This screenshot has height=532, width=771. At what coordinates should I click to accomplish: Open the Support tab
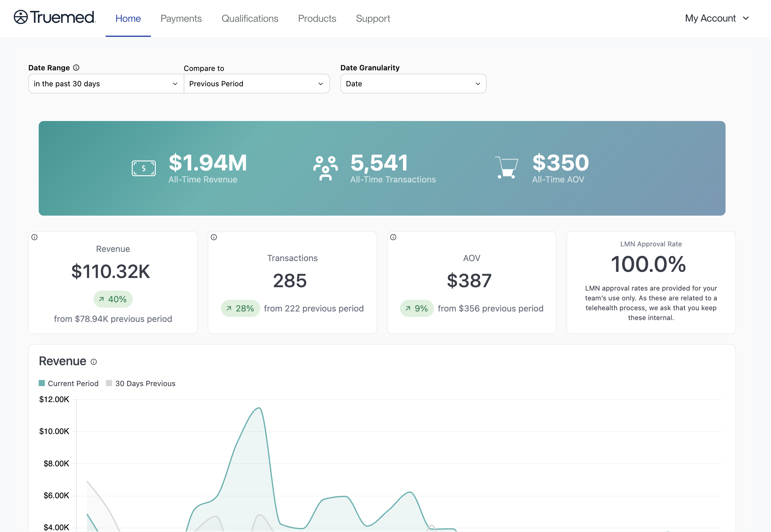(x=373, y=18)
